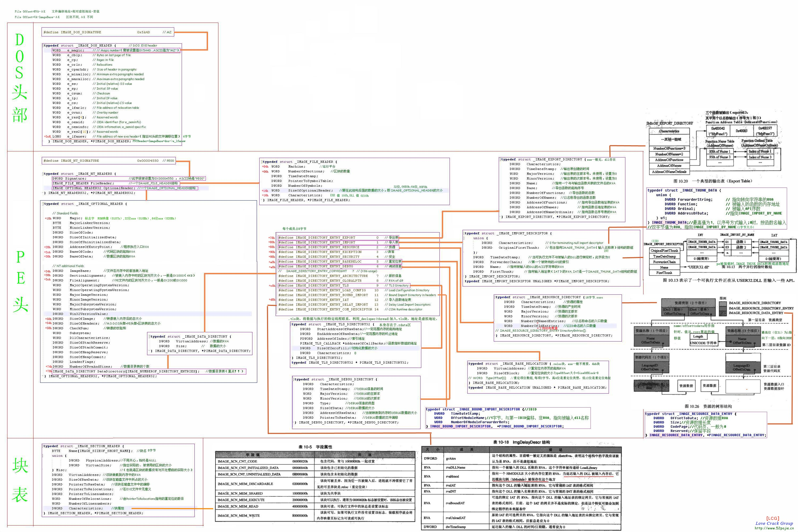The width and height of the screenshot is (798, 532).
Task: Click the "ImageBase;" field
Action: coord(80,271)
